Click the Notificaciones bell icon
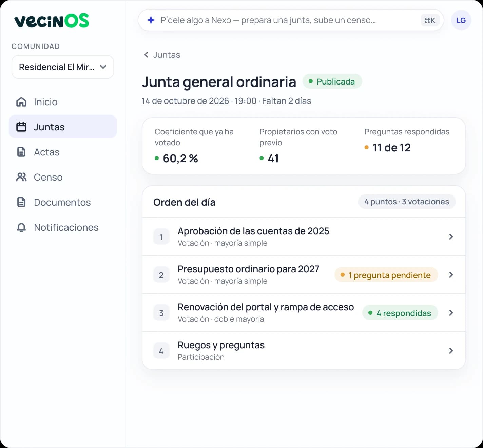 [21, 227]
